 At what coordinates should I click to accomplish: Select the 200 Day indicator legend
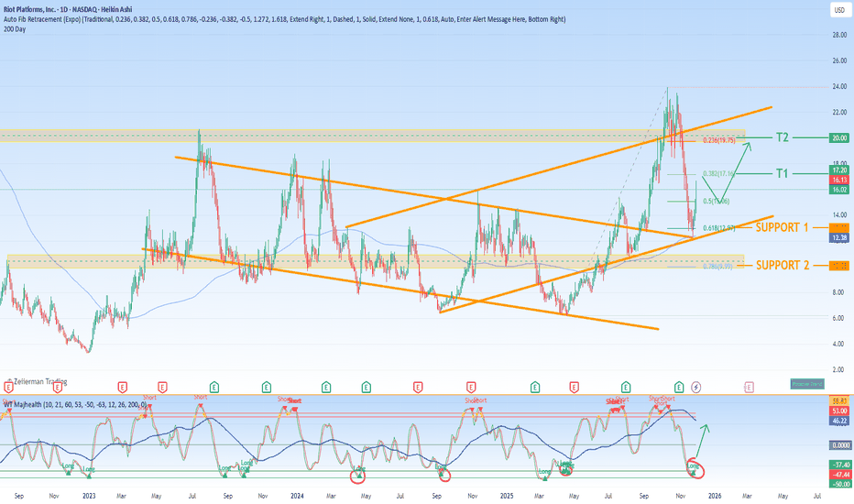point(16,29)
